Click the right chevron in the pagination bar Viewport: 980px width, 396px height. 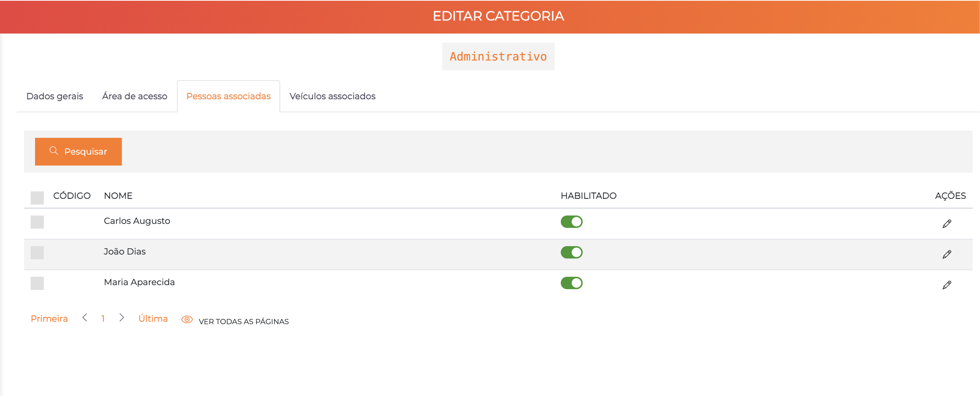tap(122, 318)
